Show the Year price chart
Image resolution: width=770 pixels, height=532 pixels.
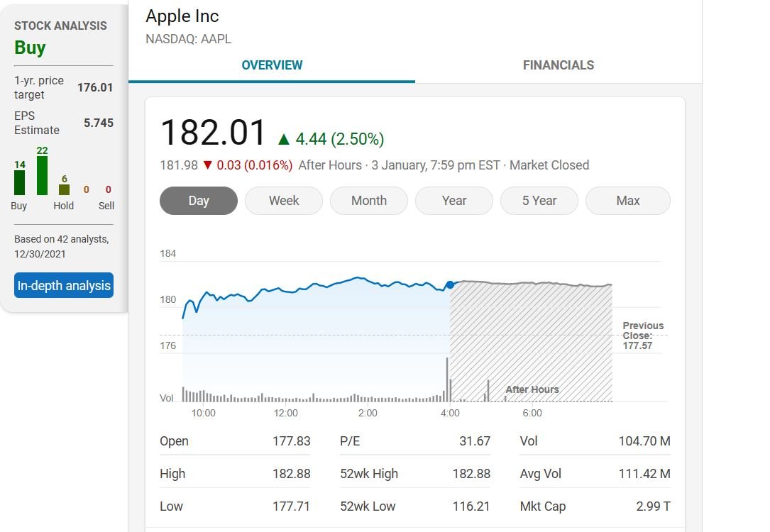[454, 201]
